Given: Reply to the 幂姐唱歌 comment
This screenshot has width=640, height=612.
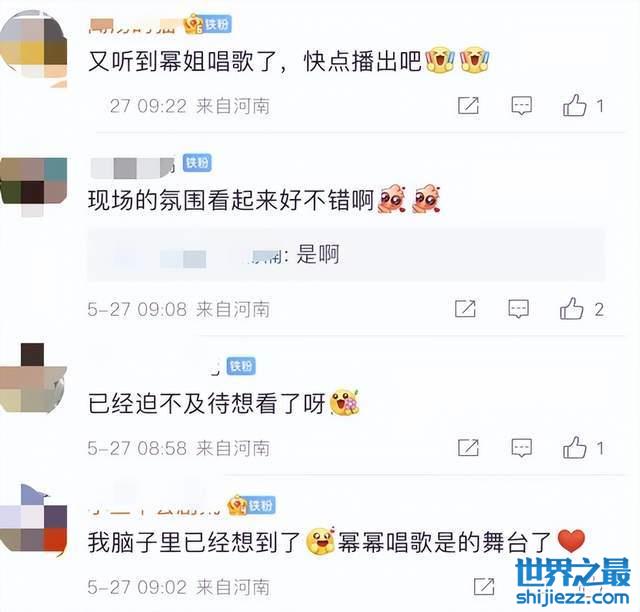Looking at the screenshot, I should tap(522, 105).
